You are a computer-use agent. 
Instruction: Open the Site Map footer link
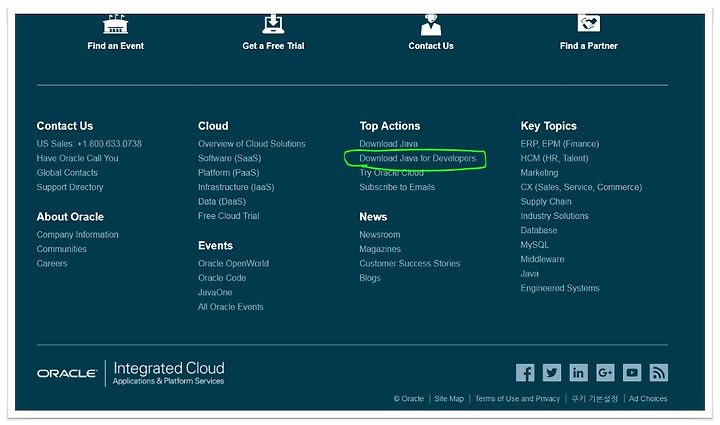coord(449,399)
